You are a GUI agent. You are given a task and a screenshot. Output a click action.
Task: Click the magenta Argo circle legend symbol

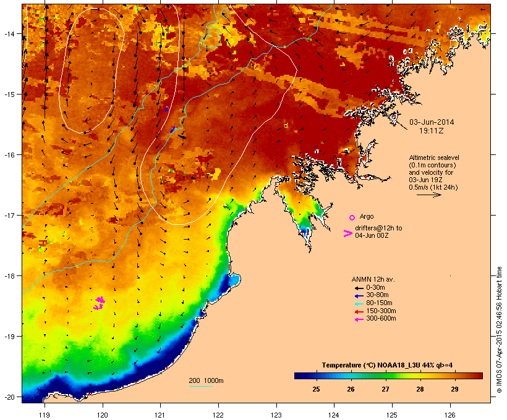pos(352,218)
